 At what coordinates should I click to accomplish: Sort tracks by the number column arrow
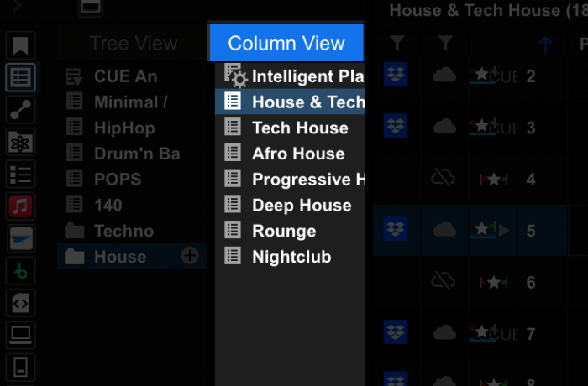544,45
